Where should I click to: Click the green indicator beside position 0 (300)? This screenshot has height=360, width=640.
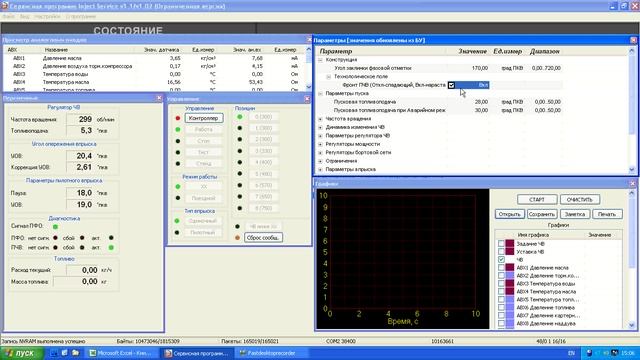240,117
